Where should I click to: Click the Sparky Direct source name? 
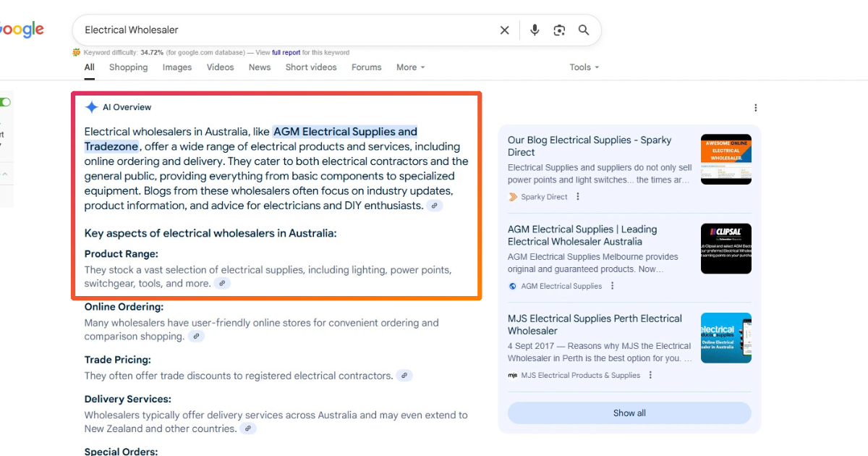[544, 197]
